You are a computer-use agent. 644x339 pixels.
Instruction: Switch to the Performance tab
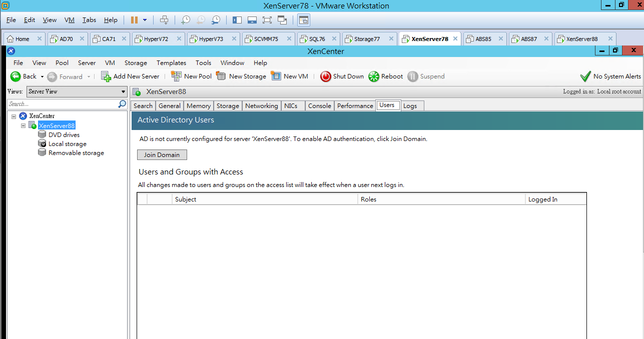(x=355, y=106)
